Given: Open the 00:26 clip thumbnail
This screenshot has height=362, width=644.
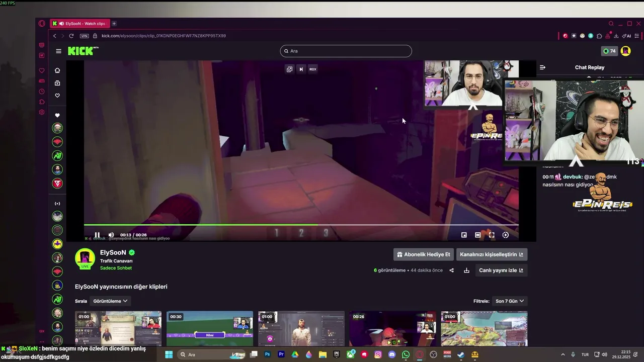Looking at the screenshot, I should pyautogui.click(x=393, y=328).
